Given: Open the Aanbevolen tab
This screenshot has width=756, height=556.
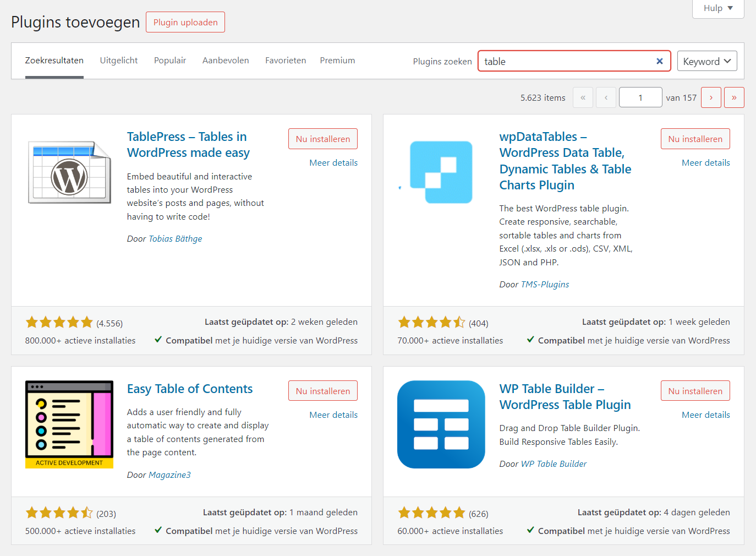Looking at the screenshot, I should tap(226, 61).
